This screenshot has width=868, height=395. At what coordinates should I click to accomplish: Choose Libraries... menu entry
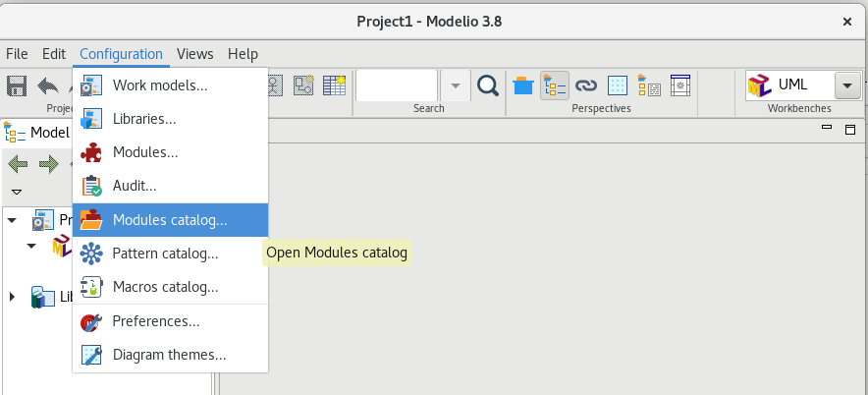(171, 119)
